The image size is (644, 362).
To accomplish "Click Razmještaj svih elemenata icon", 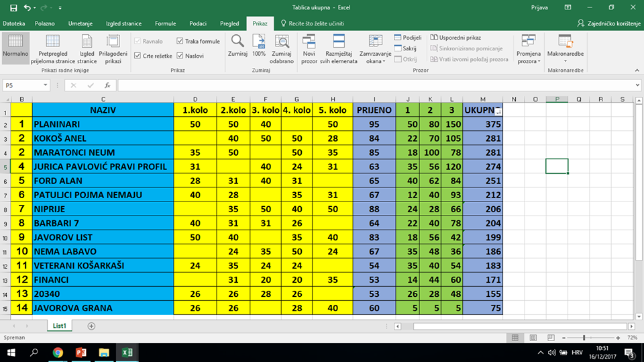I will (x=339, y=42).
